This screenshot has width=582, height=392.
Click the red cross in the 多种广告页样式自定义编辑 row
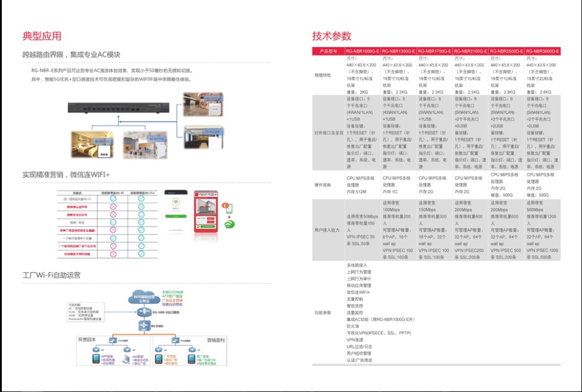(x=113, y=230)
